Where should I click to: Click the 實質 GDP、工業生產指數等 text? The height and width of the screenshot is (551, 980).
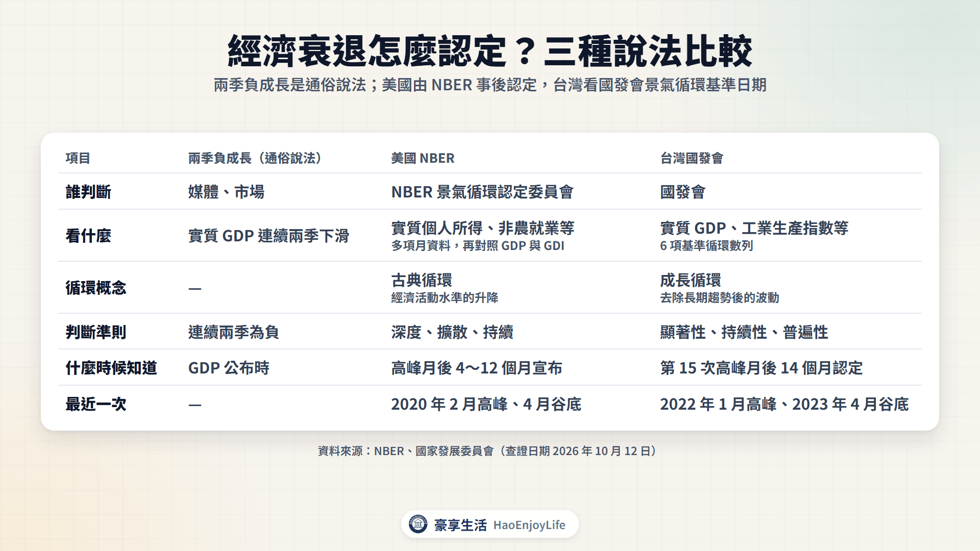754,228
